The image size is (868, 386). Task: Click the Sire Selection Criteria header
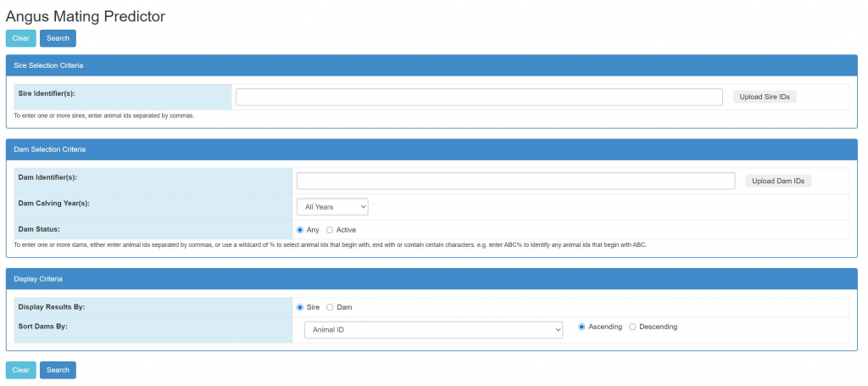click(48, 65)
